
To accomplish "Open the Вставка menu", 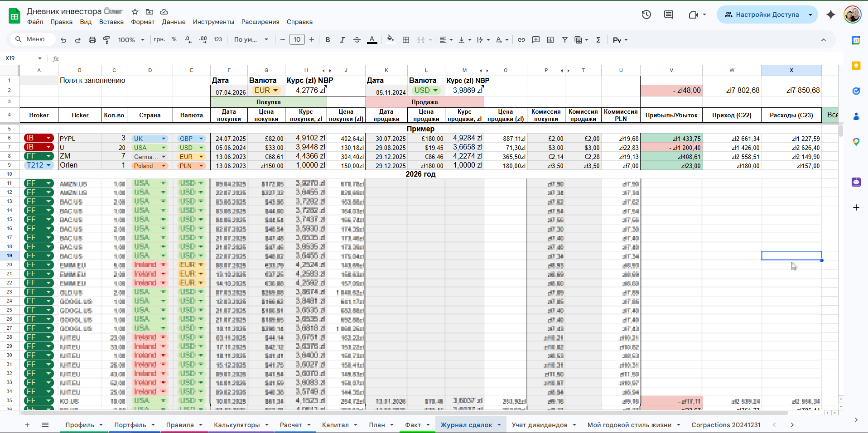I will [x=111, y=22].
